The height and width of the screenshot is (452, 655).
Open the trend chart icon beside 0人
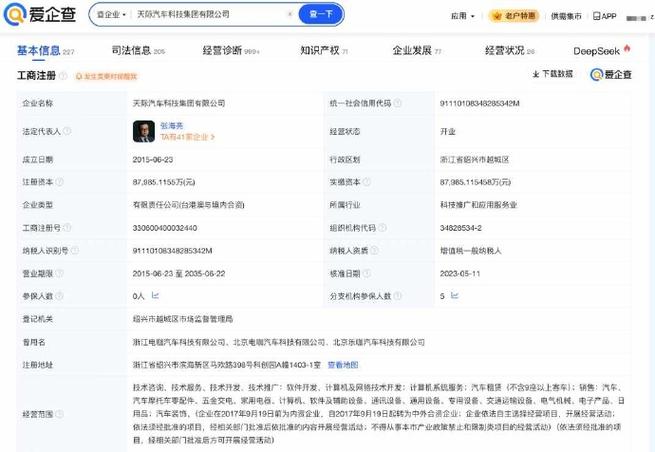point(155,296)
